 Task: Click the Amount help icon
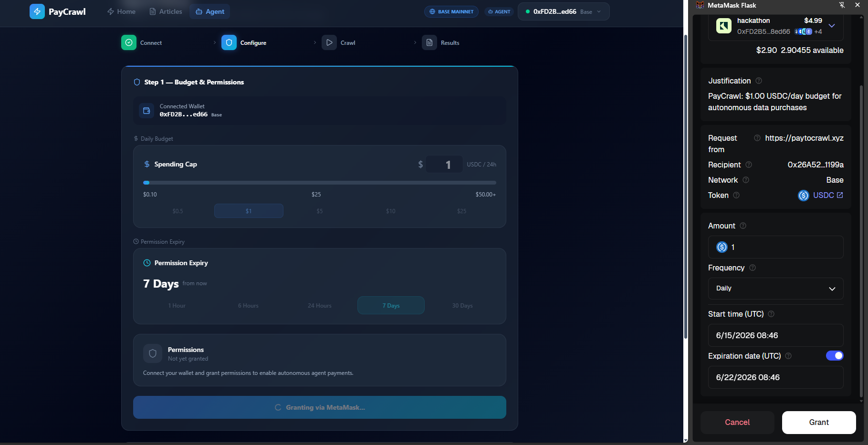(x=743, y=226)
